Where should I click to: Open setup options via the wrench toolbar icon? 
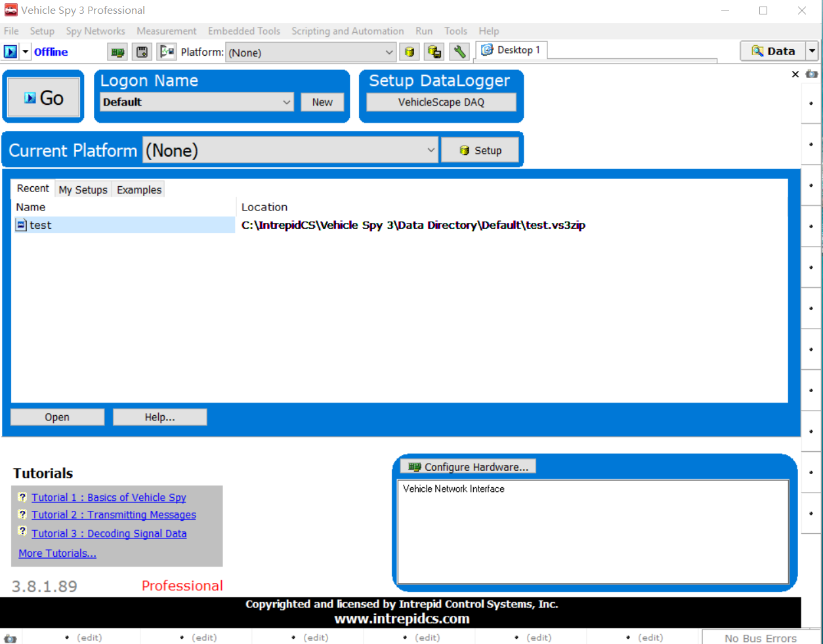(459, 51)
